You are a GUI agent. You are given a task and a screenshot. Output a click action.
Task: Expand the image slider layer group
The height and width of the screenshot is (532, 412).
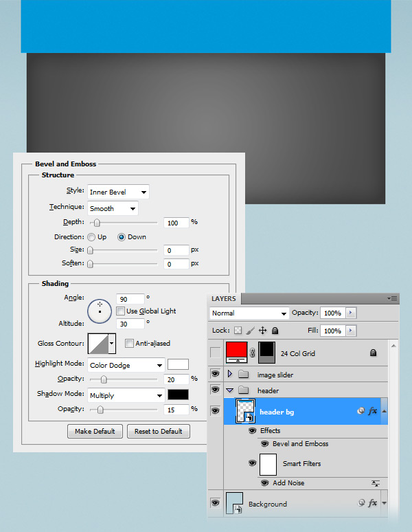coord(230,374)
